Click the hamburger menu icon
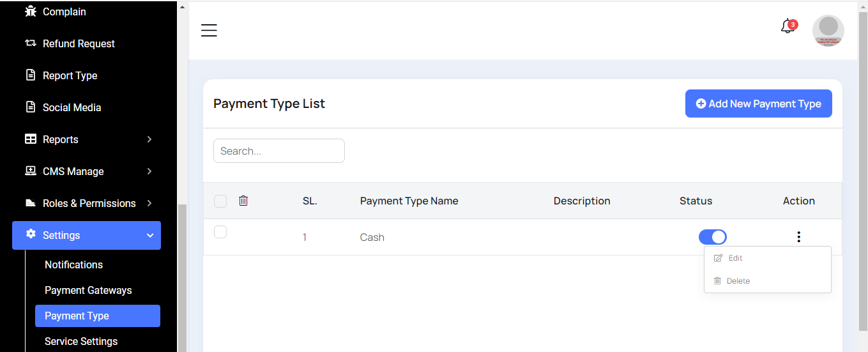The width and height of the screenshot is (868, 352). click(x=209, y=31)
